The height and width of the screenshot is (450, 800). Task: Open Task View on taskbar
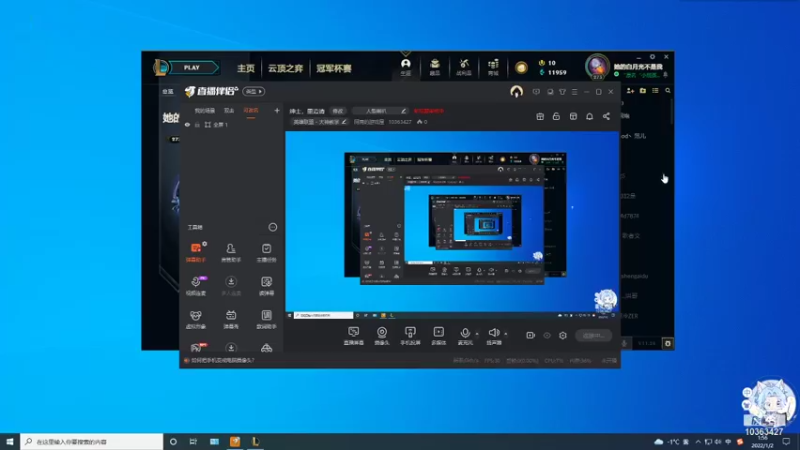(x=193, y=441)
